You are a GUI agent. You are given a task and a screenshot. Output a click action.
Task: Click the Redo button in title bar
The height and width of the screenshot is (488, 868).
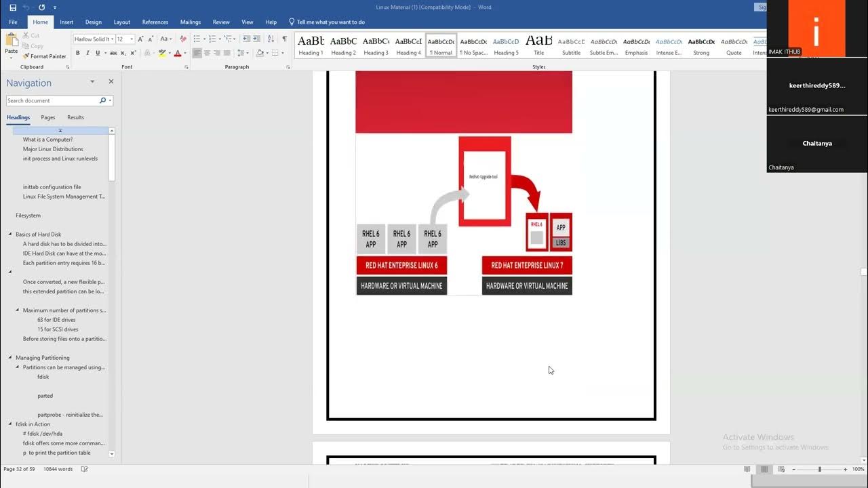[x=42, y=7]
